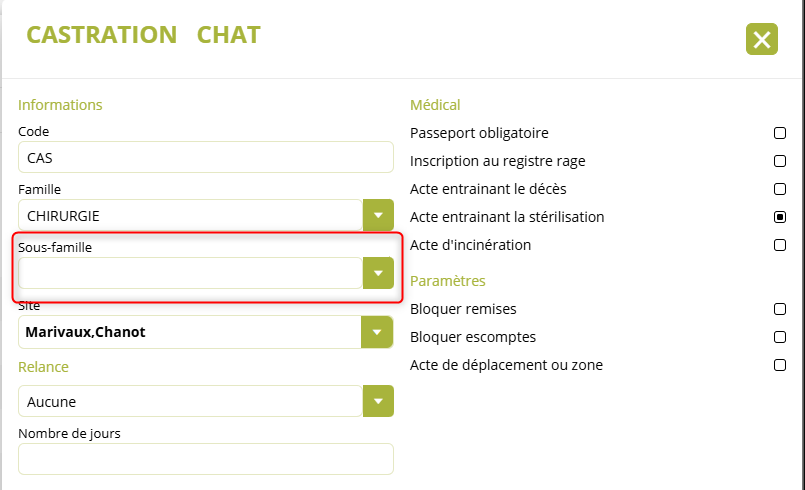Click the Sous-famille text box

pyautogui.click(x=190, y=273)
